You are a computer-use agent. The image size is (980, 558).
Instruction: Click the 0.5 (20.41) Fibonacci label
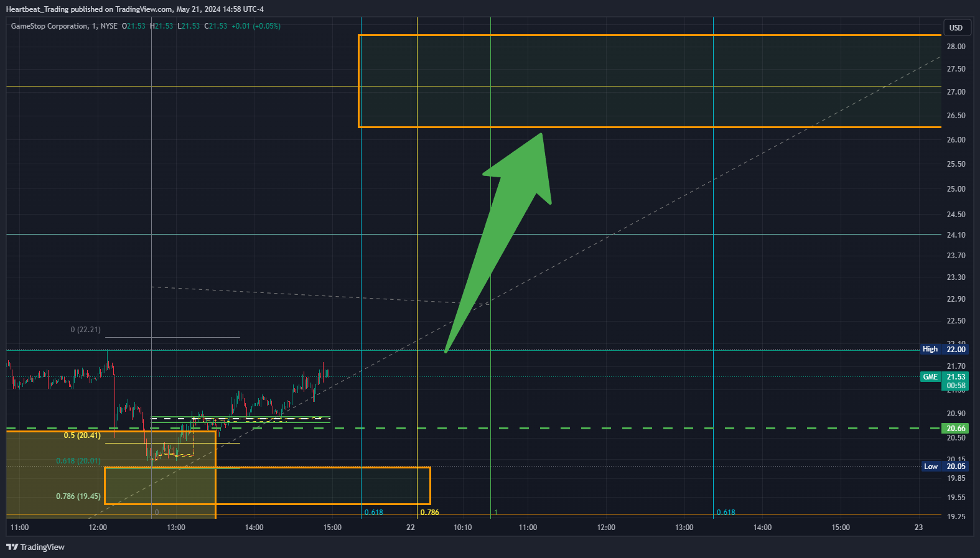(x=82, y=435)
